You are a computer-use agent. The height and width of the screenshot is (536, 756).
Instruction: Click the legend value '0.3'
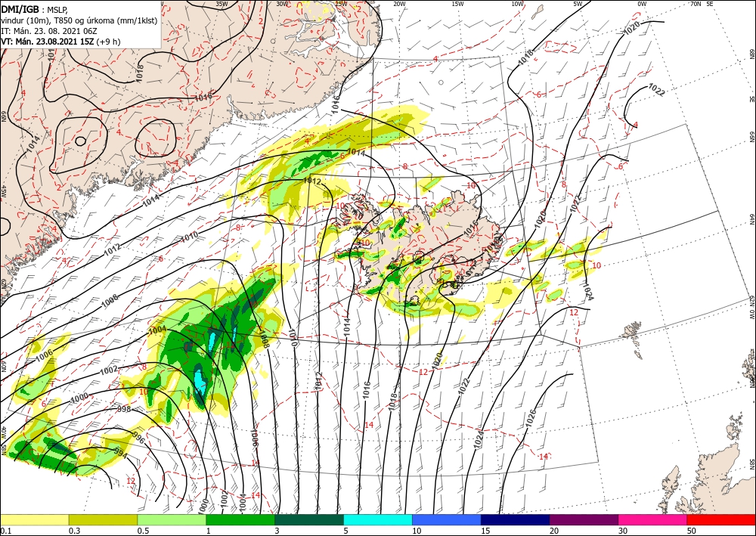click(x=74, y=531)
